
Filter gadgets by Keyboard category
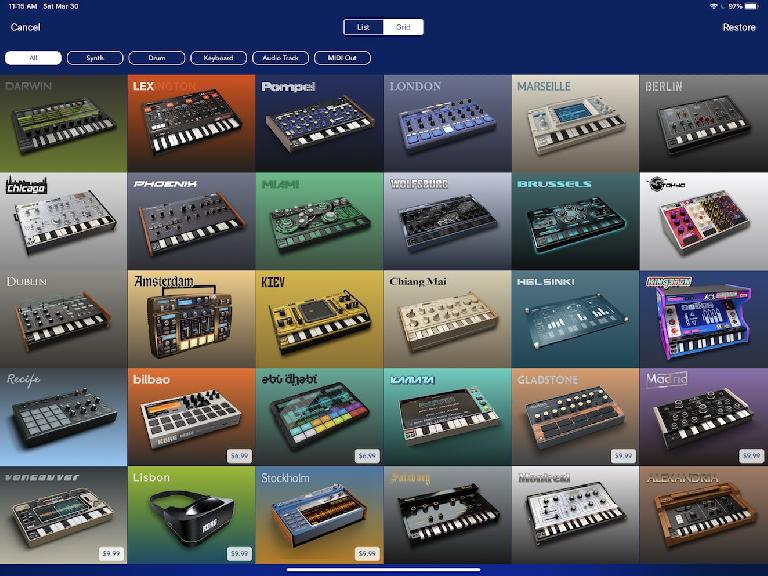218,58
